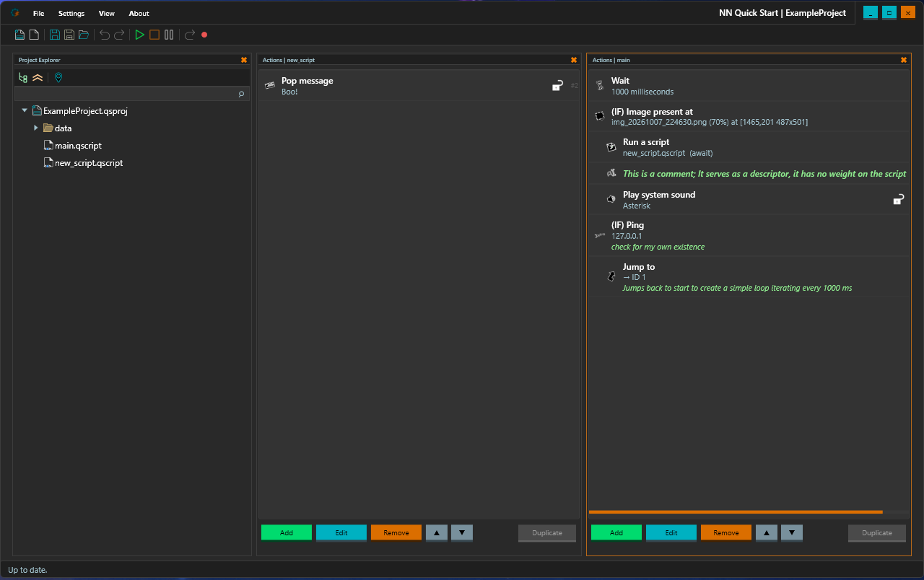Open the View menu

[x=107, y=14]
